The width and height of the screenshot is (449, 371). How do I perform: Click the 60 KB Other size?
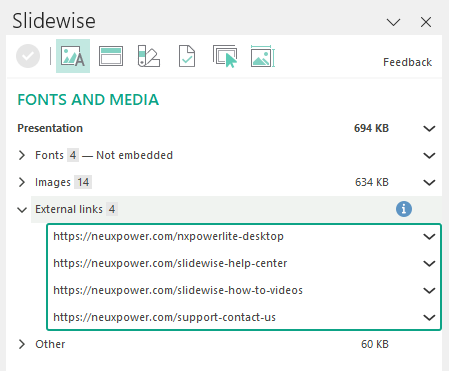click(x=375, y=344)
